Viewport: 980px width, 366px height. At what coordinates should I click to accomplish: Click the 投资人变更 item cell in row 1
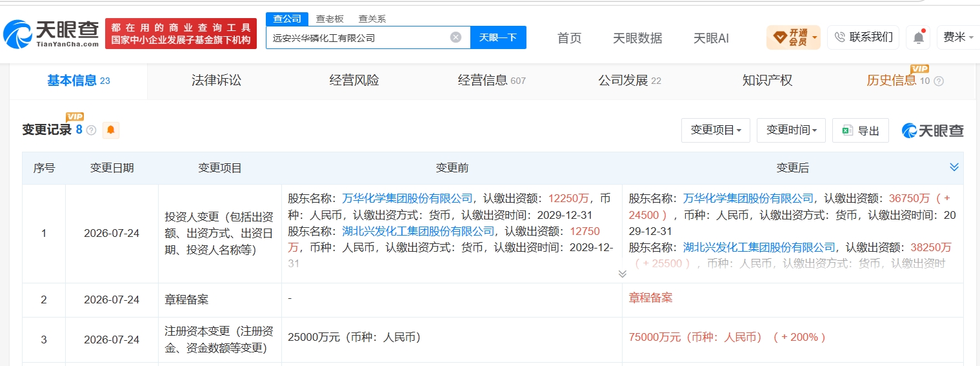click(220, 233)
